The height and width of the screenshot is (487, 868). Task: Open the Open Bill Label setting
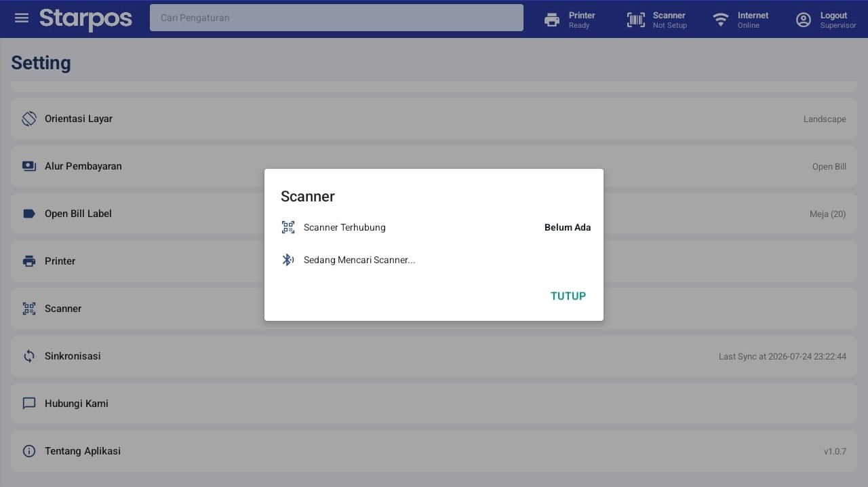(434, 214)
